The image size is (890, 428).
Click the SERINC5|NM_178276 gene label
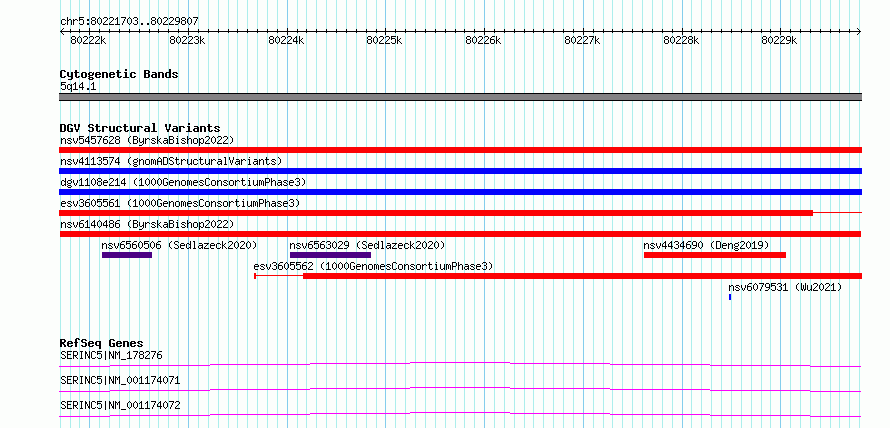(x=111, y=356)
